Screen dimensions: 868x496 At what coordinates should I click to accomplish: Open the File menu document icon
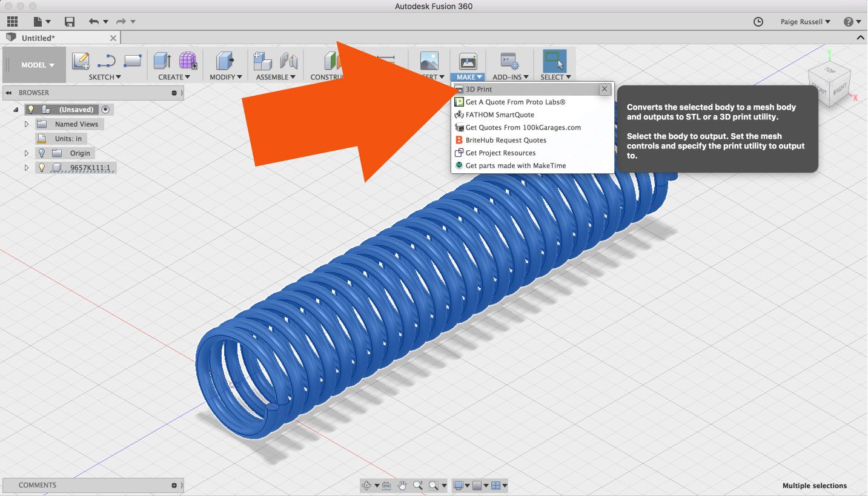click(38, 22)
